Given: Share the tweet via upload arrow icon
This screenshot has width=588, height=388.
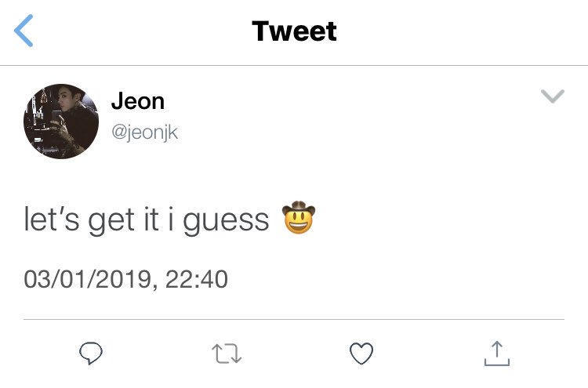Looking at the screenshot, I should [497, 354].
